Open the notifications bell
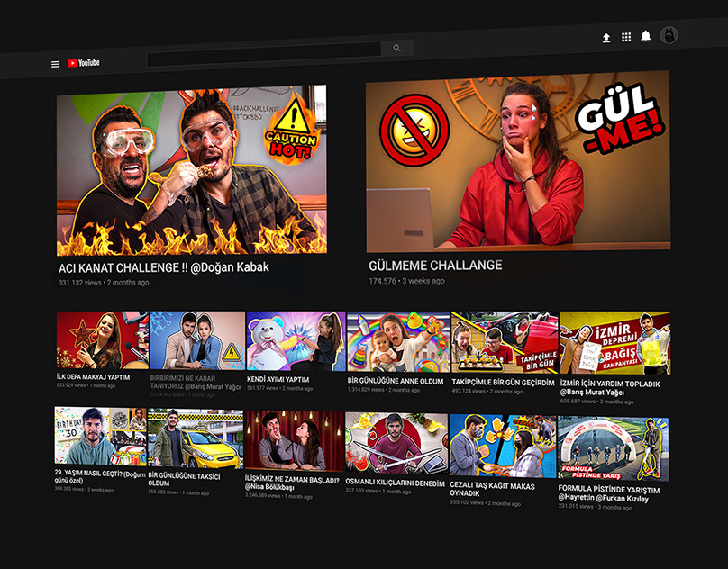 click(646, 36)
